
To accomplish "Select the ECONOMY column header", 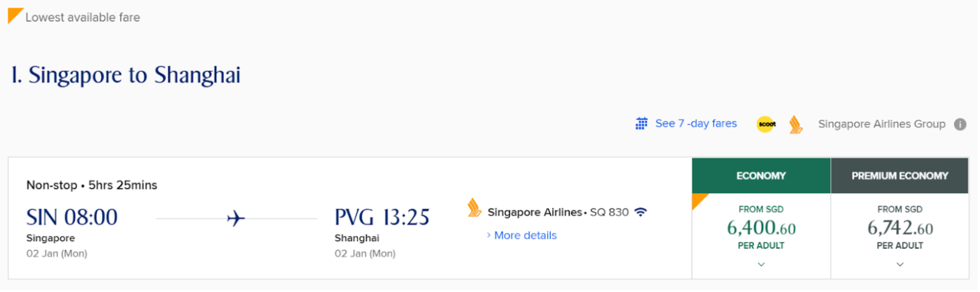I will click(761, 176).
